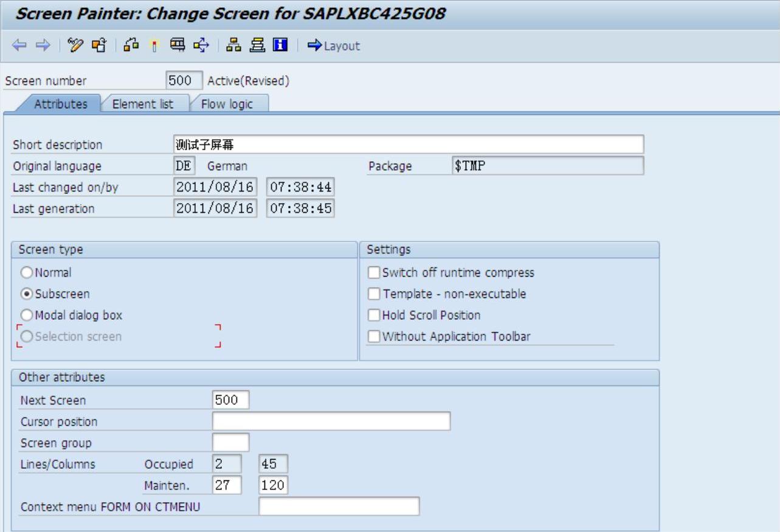This screenshot has width=780, height=532.
Task: Click the Occupied columns field showing 45
Action: click(273, 464)
